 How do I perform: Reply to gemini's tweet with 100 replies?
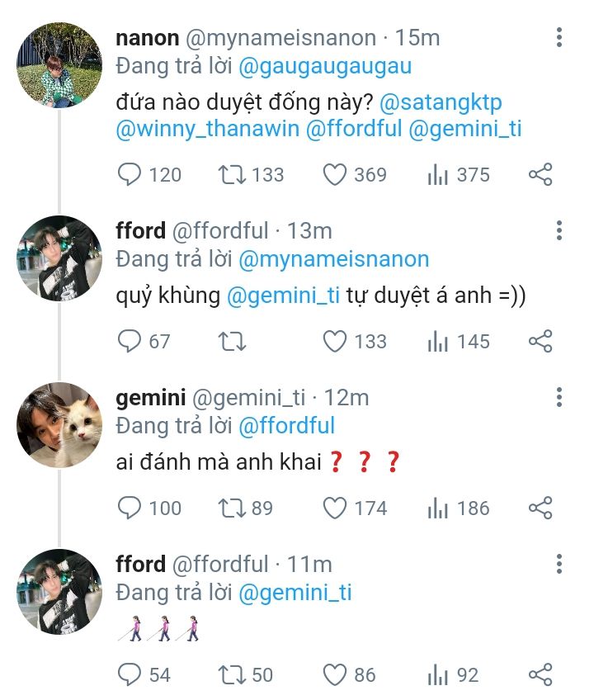click(x=130, y=508)
